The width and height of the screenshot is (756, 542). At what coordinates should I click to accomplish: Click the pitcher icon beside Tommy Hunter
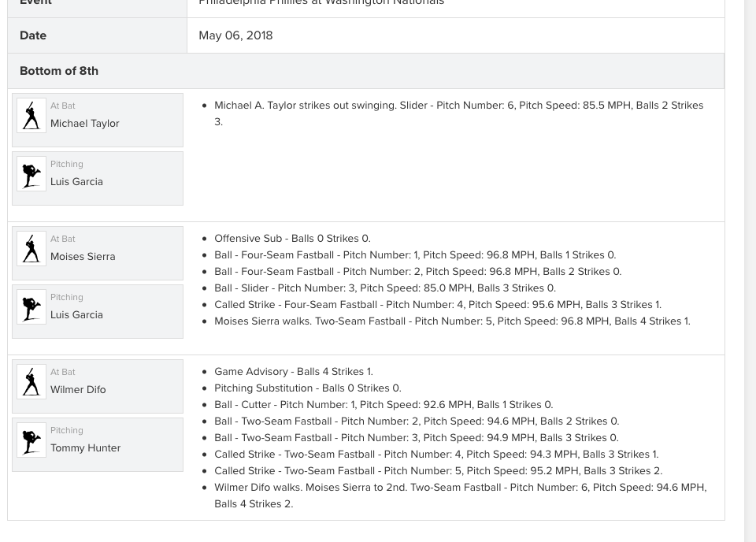tap(31, 440)
